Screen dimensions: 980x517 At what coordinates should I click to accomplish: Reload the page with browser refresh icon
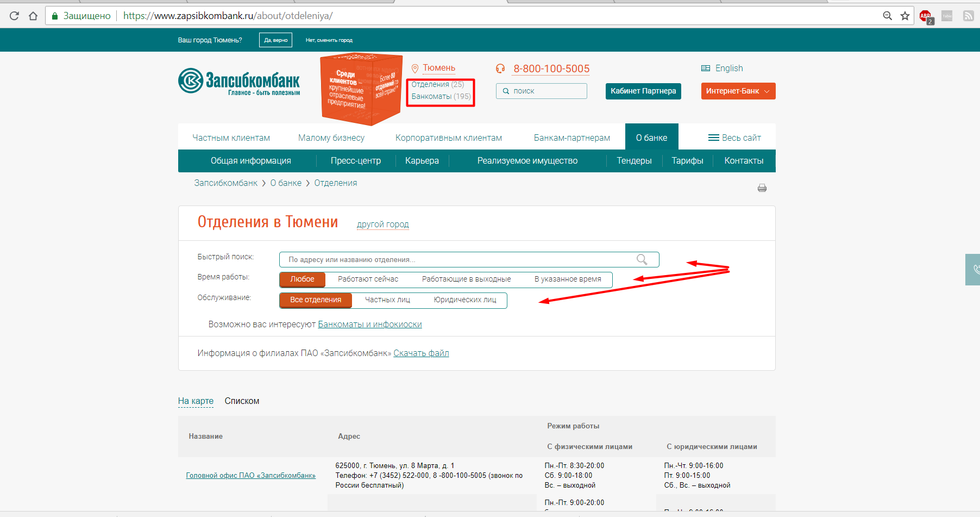click(14, 16)
